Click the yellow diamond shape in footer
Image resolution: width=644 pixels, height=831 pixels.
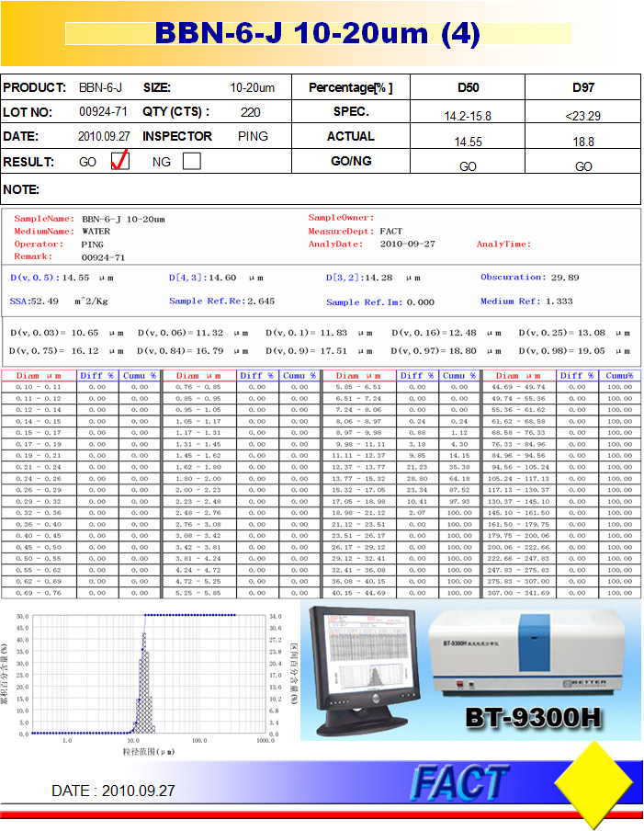click(x=593, y=783)
